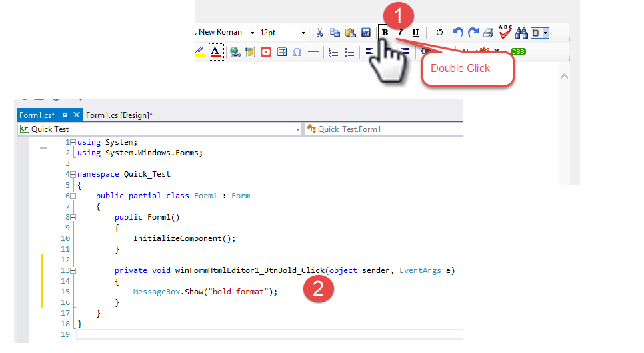Insert special symbol with the Omega icon

pos(297,52)
